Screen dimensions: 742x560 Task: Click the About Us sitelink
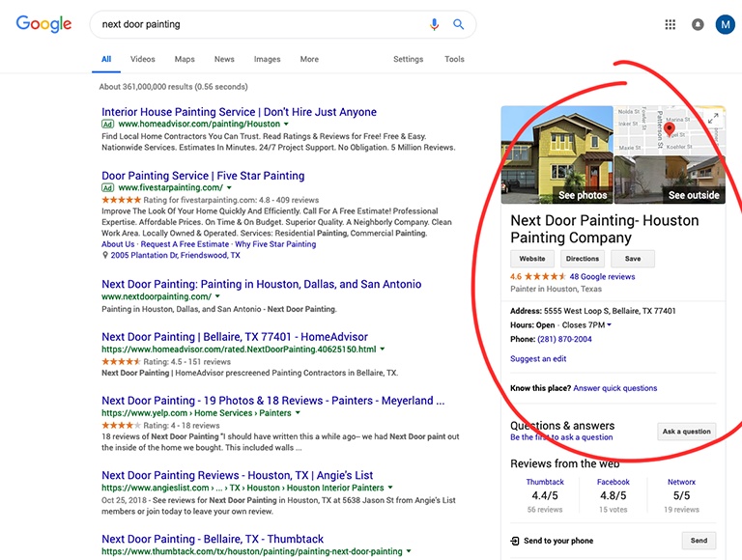[118, 244]
